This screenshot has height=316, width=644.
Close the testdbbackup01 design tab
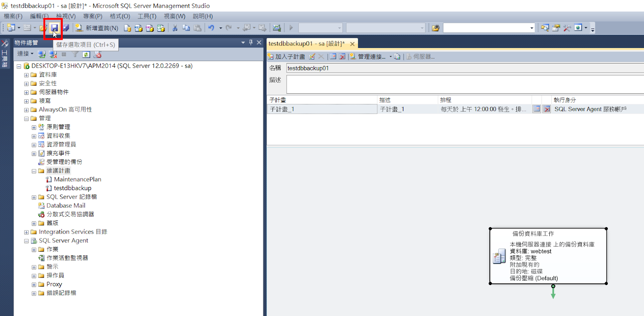point(352,44)
